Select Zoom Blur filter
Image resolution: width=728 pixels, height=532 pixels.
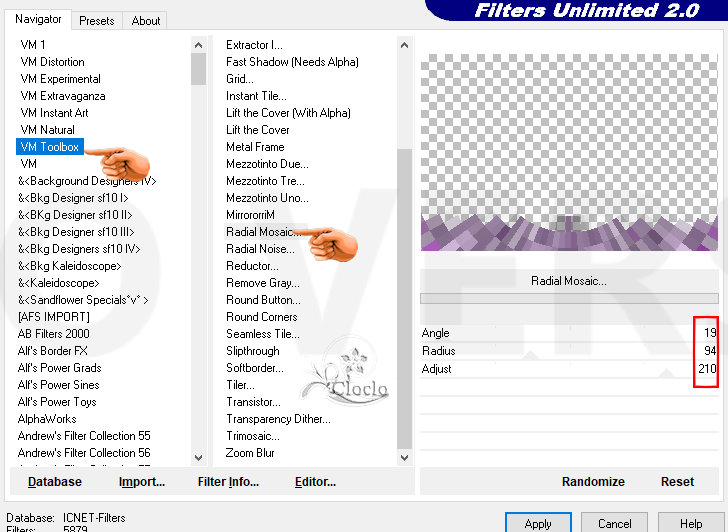pyautogui.click(x=250, y=453)
